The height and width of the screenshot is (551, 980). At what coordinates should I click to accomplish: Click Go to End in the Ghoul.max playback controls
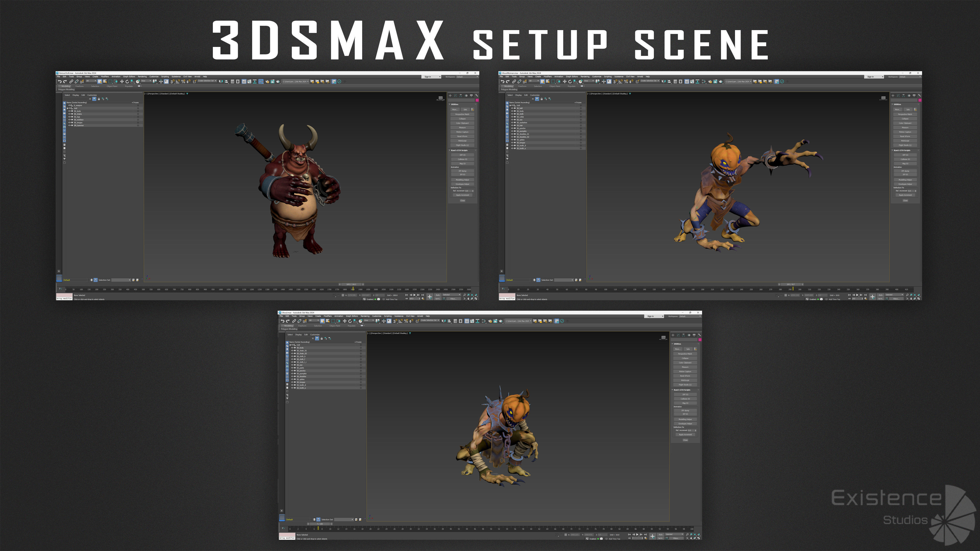click(x=645, y=534)
